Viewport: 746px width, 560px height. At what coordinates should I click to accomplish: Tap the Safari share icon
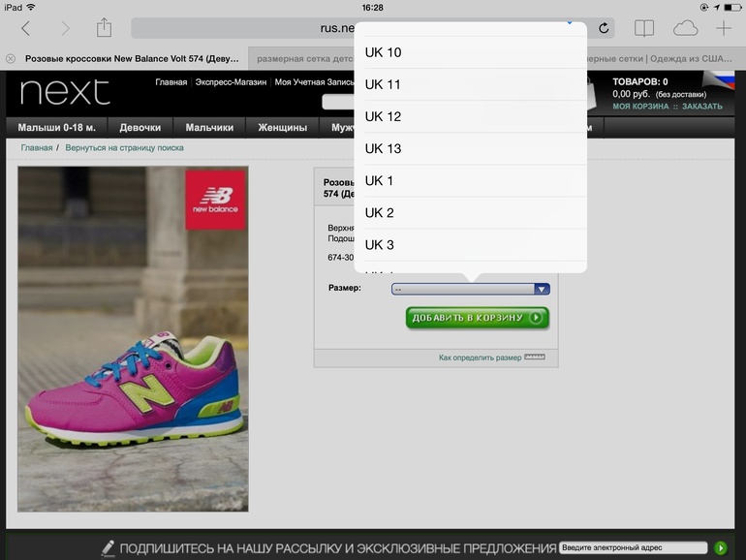click(x=105, y=28)
